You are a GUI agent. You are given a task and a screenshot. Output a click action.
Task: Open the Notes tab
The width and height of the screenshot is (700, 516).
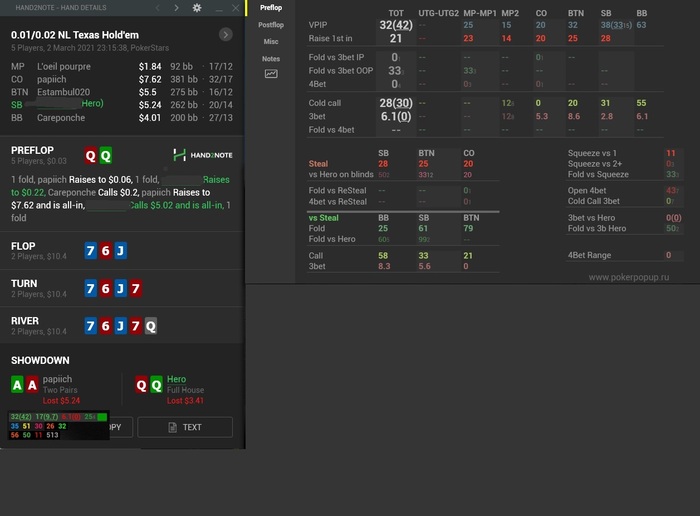point(271,58)
